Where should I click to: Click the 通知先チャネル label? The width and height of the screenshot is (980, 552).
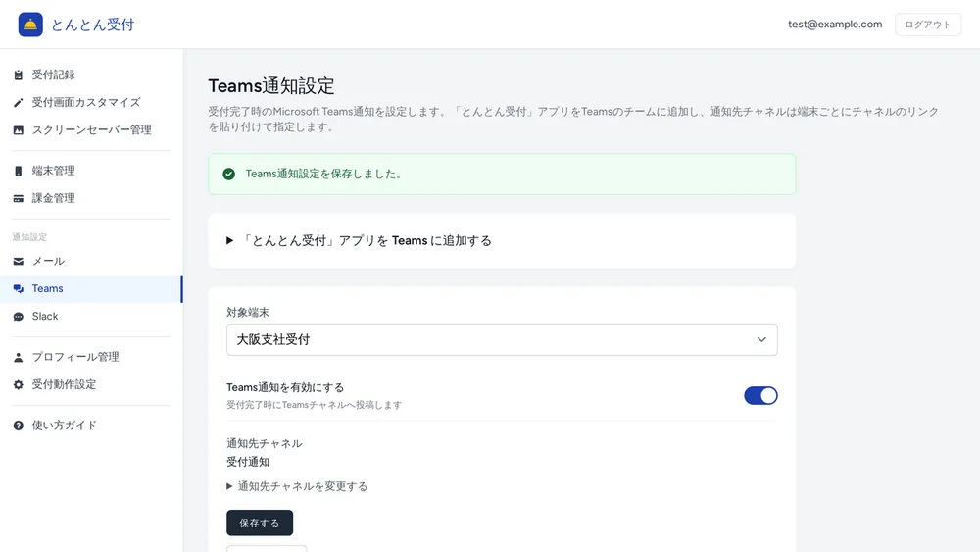pyautogui.click(x=264, y=443)
